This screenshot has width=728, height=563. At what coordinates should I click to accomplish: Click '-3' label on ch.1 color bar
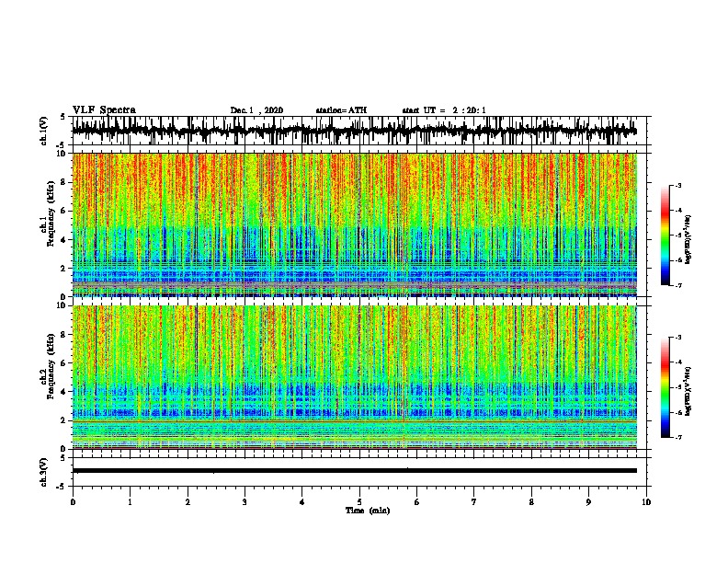[677, 185]
